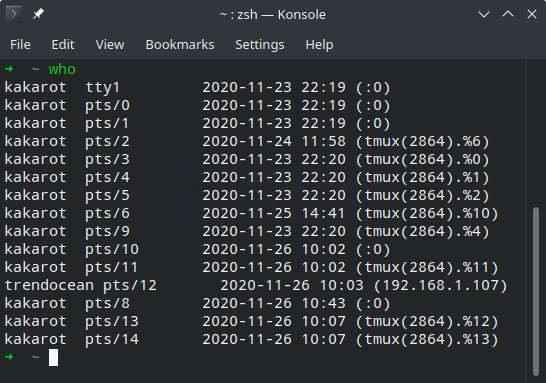
Task: Open the Bookmarks menu
Action: tap(180, 45)
